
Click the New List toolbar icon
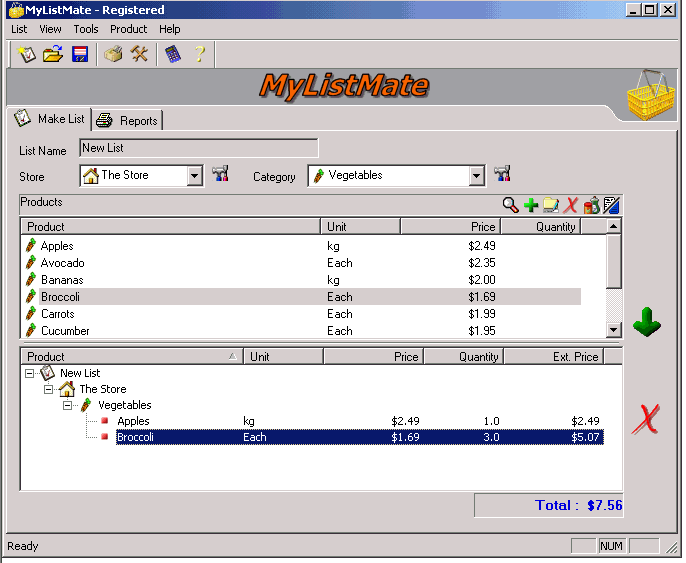(x=27, y=54)
